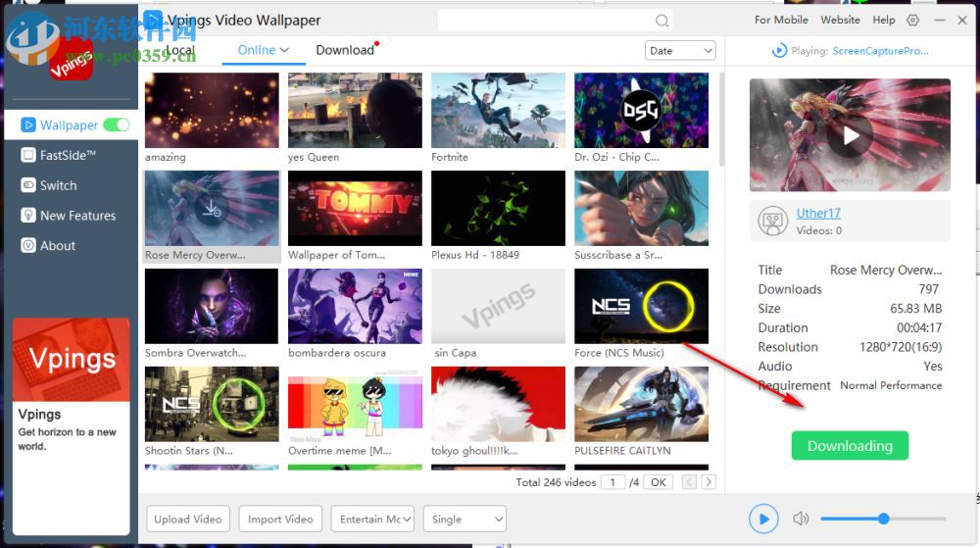Image resolution: width=980 pixels, height=548 pixels.
Task: Select the Shootin Stars thumbnail
Action: click(212, 404)
